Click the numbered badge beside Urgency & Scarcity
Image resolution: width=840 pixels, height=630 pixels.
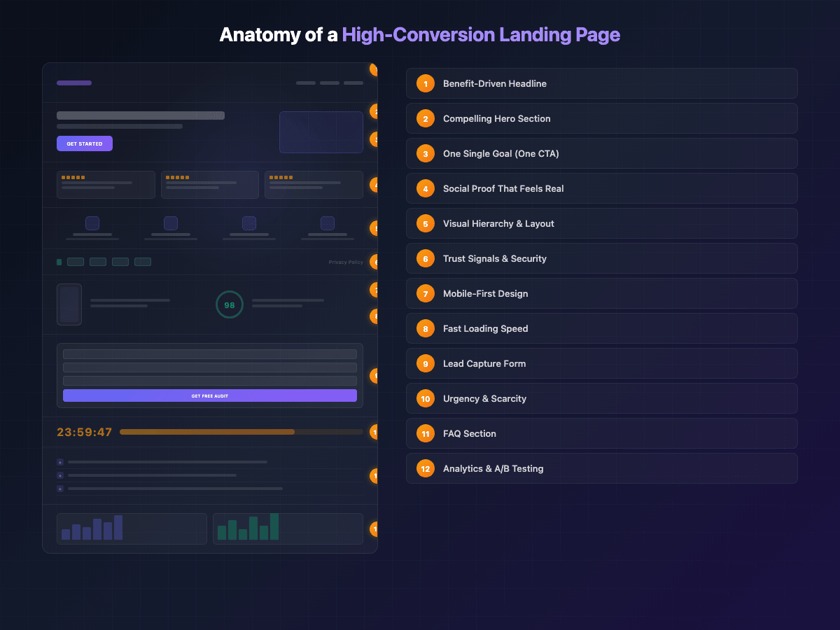(x=425, y=398)
